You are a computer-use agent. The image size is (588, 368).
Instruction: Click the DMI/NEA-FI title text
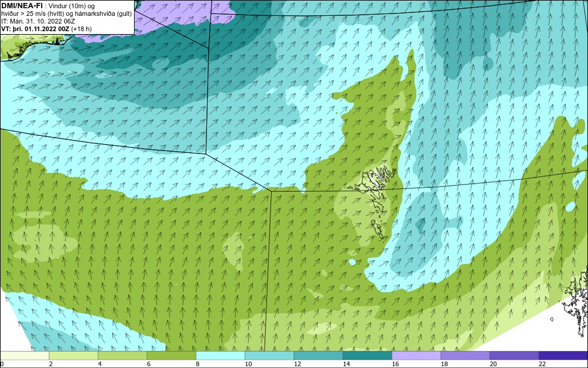click(x=22, y=6)
